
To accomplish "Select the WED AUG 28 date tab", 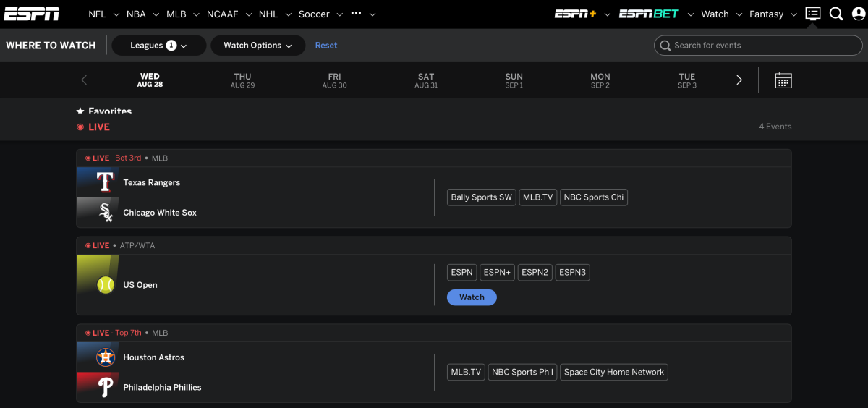I will click(150, 80).
